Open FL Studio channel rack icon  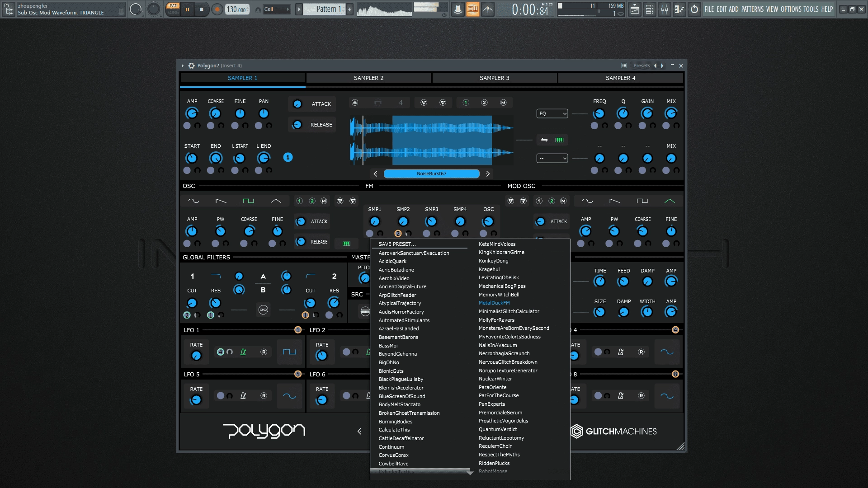pyautogui.click(x=650, y=9)
